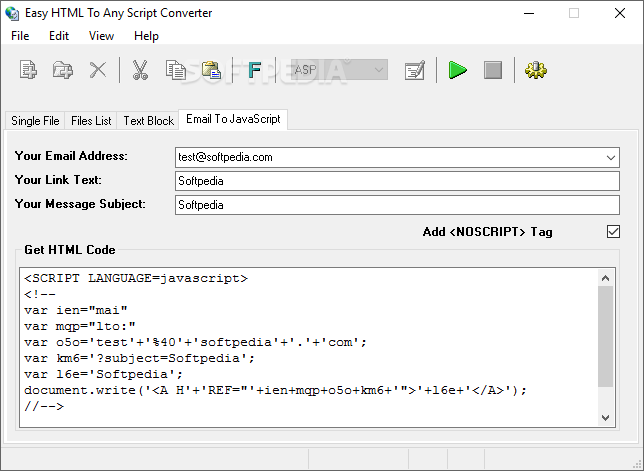Select the Email To JavaScript tab
The height and width of the screenshot is (471, 644).
(x=233, y=119)
